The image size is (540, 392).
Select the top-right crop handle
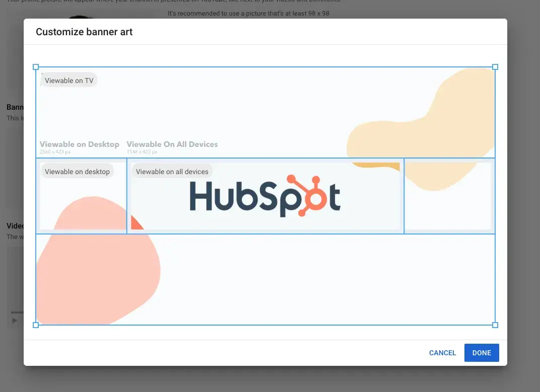tap(495, 67)
